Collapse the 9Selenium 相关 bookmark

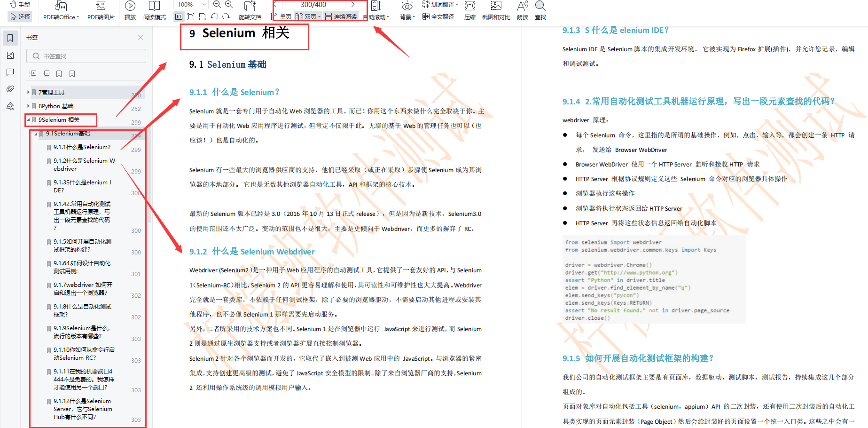click(28, 119)
